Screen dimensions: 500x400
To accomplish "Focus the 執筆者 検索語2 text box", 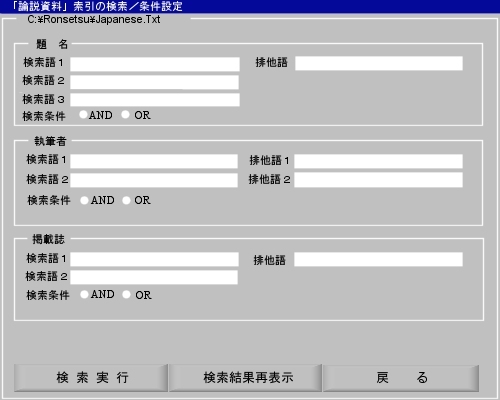I will coord(154,180).
